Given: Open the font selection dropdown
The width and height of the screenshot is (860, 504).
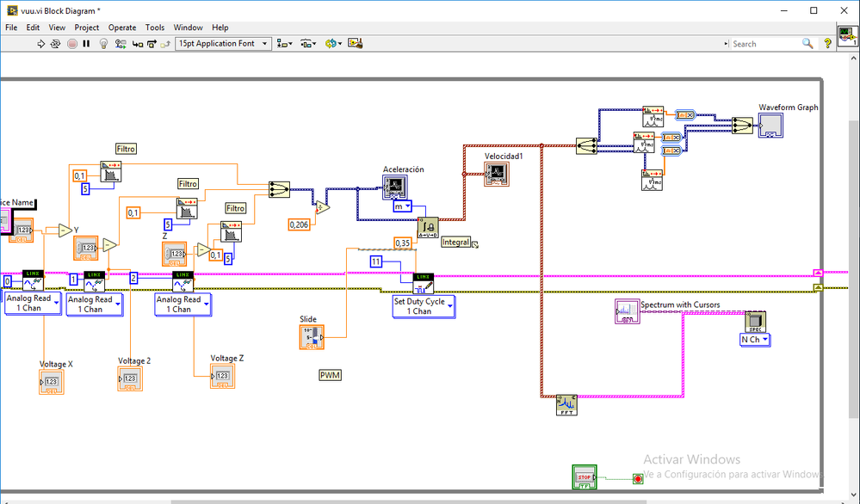Looking at the screenshot, I should click(223, 44).
